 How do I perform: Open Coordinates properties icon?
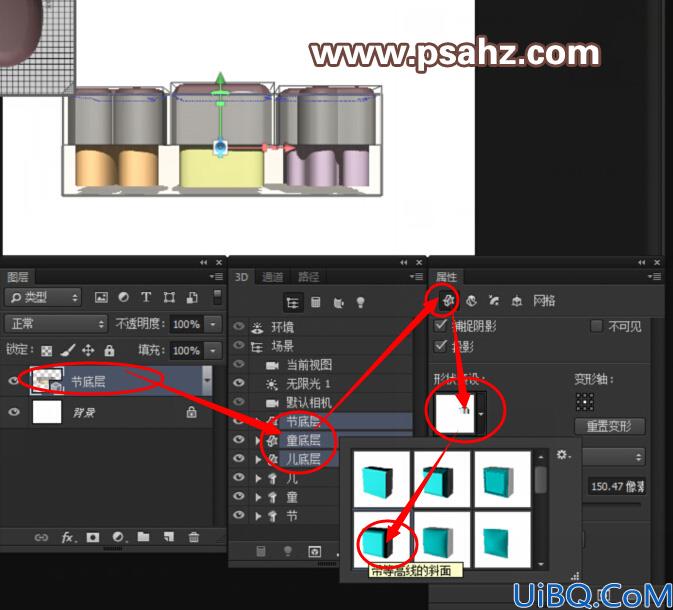516,301
